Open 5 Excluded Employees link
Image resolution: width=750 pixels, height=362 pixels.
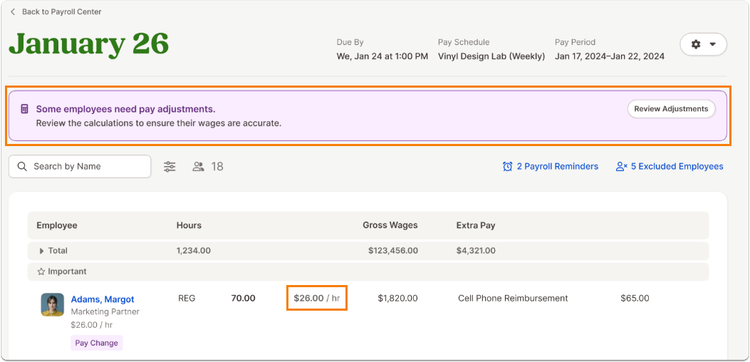coord(670,166)
